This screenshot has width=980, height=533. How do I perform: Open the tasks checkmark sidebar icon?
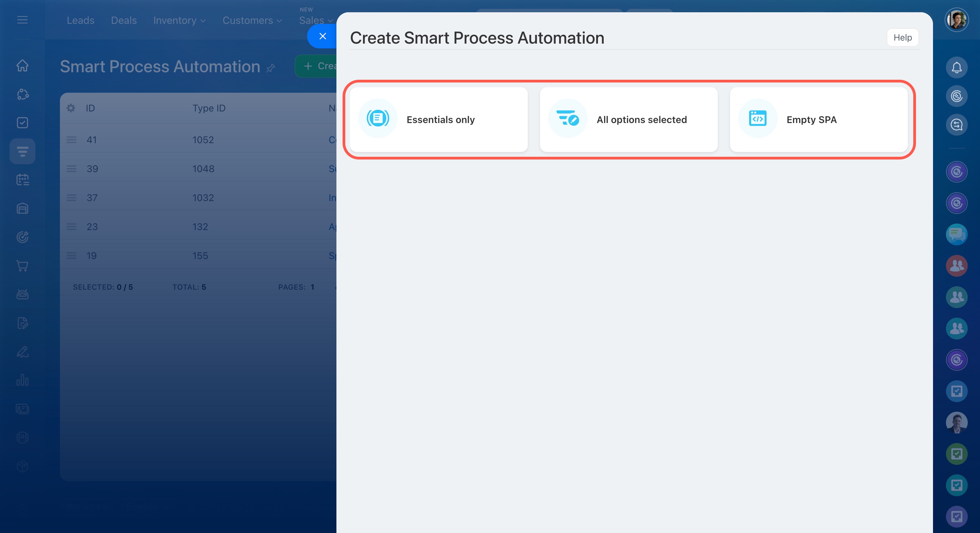point(22,123)
